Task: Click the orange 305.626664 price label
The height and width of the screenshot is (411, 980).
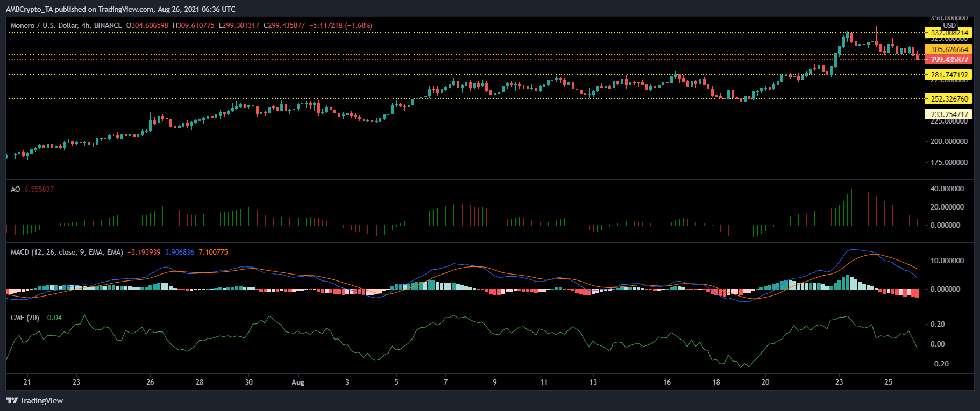Action: tap(949, 49)
